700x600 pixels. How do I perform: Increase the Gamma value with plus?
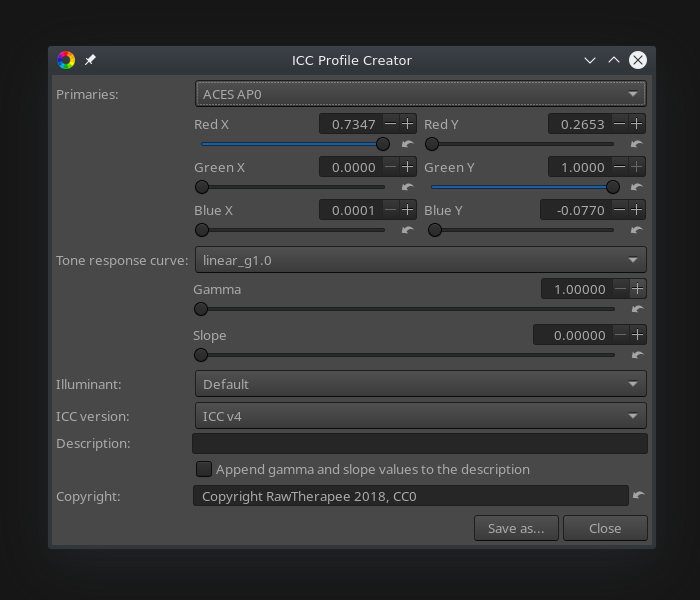[637, 289]
